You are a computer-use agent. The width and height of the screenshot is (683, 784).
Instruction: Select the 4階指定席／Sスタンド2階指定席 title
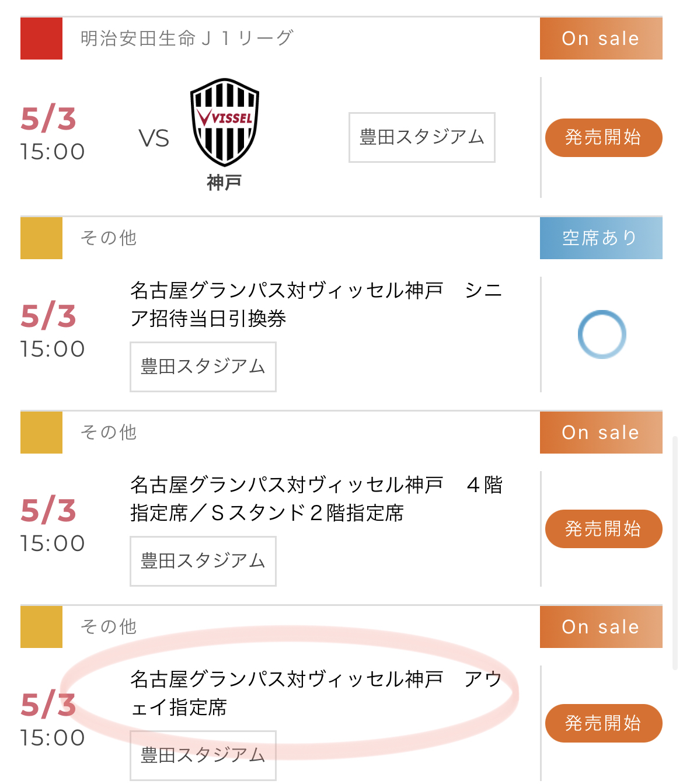pyautogui.click(x=316, y=499)
